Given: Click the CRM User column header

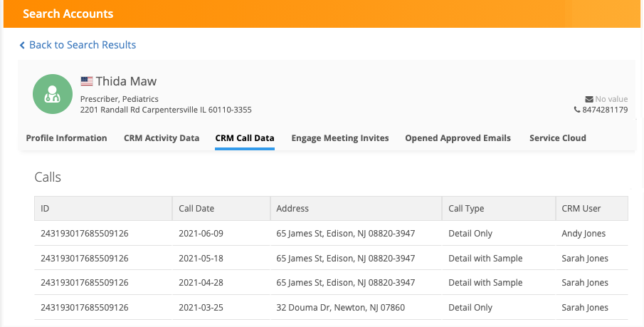Looking at the screenshot, I should pos(581,209).
